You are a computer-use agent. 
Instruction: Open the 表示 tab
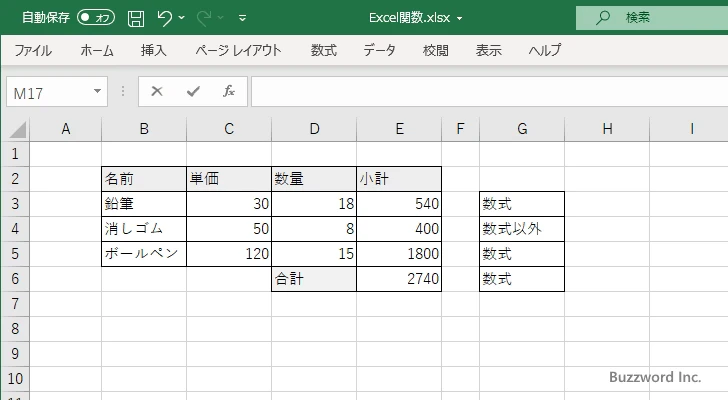coord(488,50)
